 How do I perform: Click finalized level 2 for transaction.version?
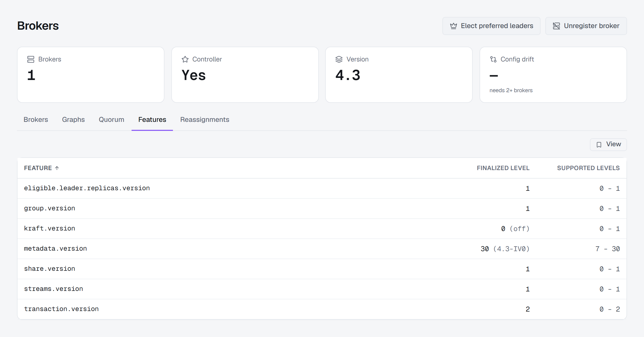point(528,309)
